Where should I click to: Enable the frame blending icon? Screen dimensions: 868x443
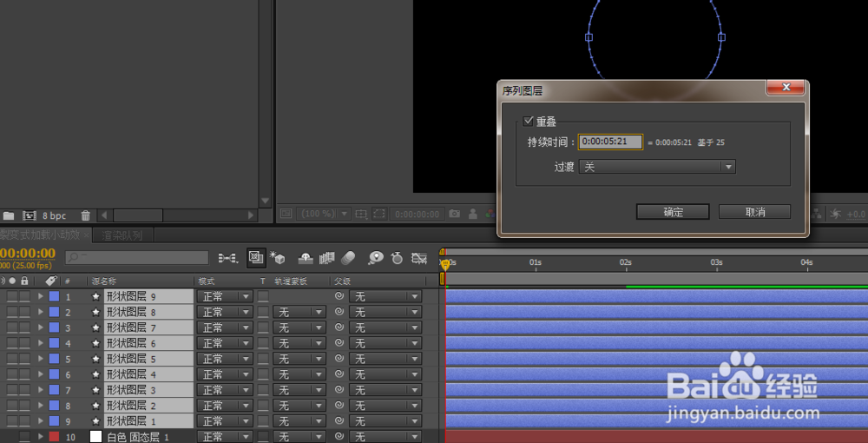(x=326, y=257)
